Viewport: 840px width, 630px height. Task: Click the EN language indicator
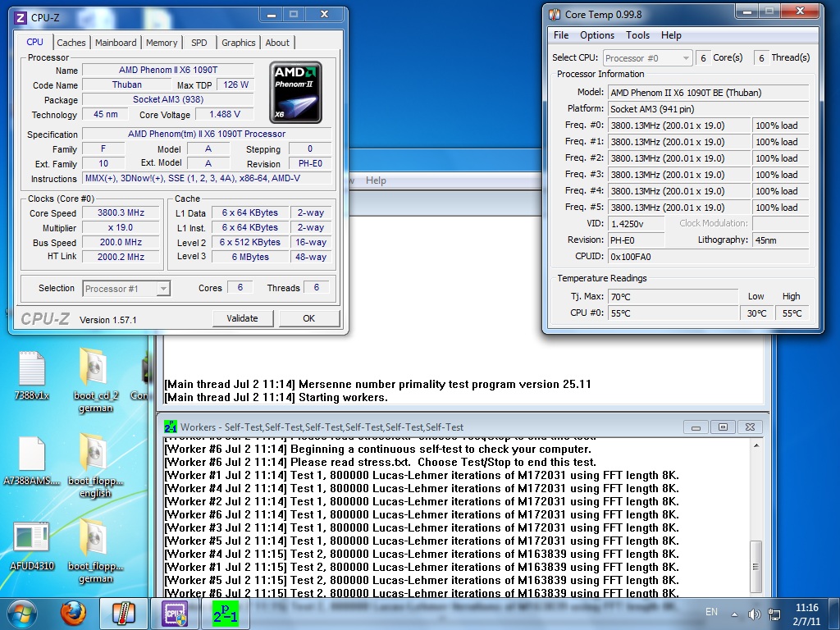[x=711, y=612]
